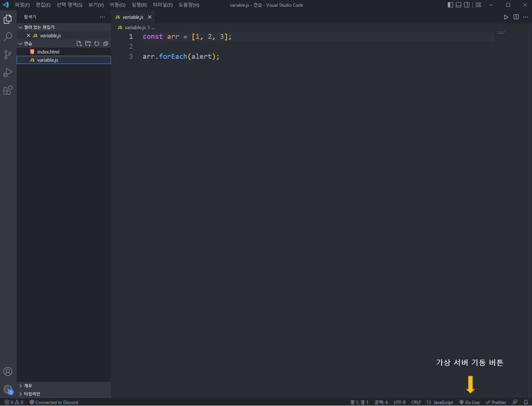Select variable.js in the 연습 folder
The image size is (532, 406).
point(64,60)
